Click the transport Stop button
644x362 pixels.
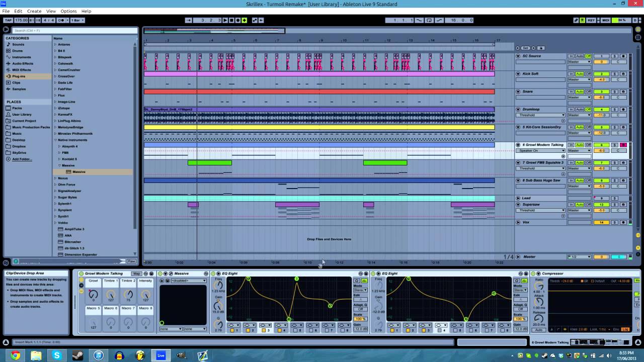[231, 20]
